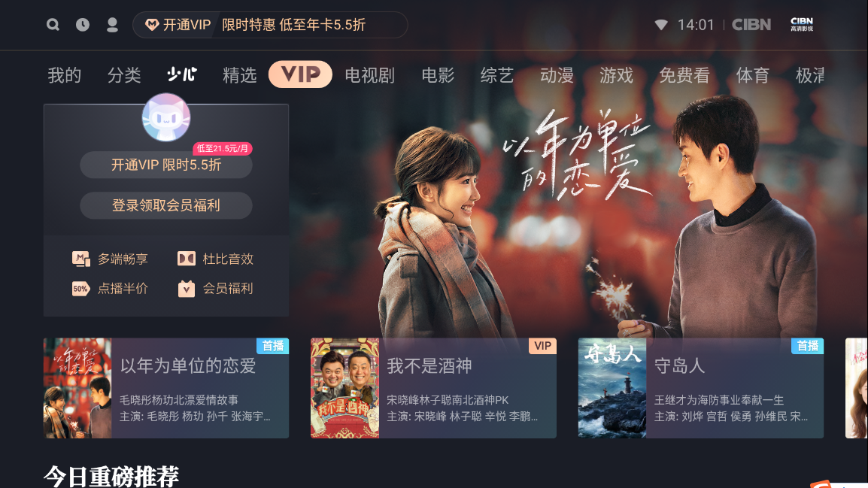
Task: Switch to the 电影 tab
Action: coord(438,74)
